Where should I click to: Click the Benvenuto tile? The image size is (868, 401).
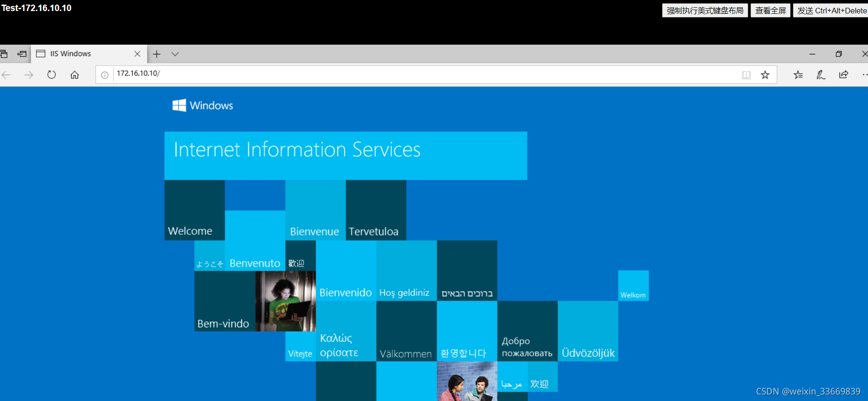pyautogui.click(x=255, y=240)
